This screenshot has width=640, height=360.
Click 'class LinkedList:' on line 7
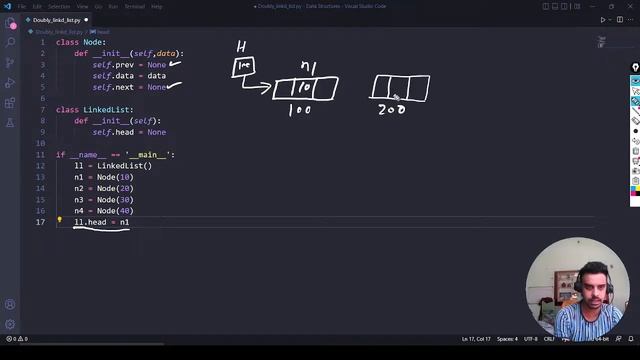(x=95, y=110)
